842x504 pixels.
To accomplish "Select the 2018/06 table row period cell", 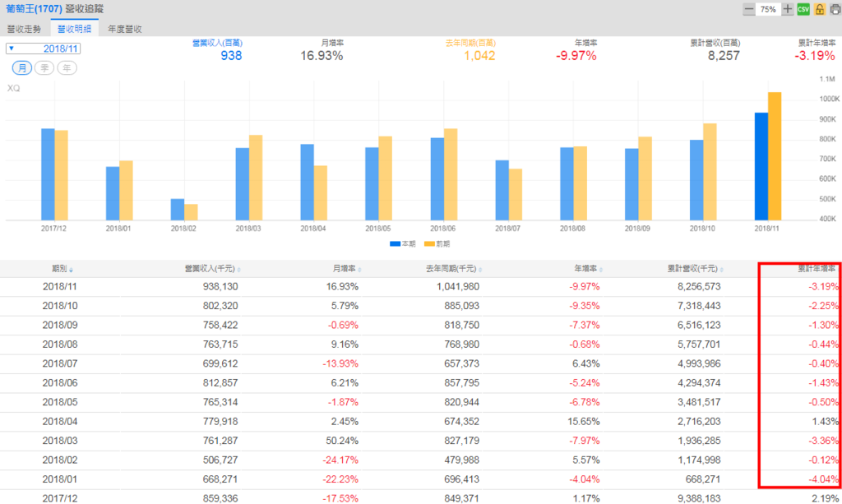I will pos(59,383).
